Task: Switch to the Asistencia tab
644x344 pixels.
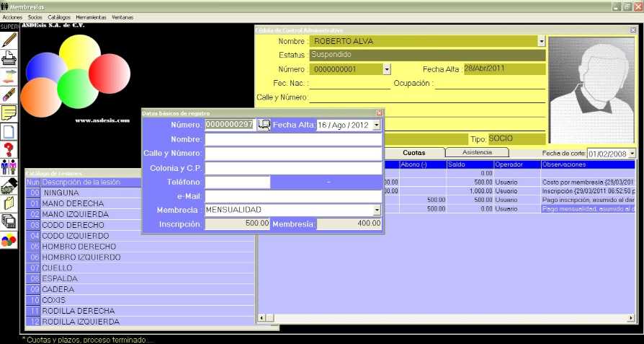Action: pyautogui.click(x=477, y=153)
